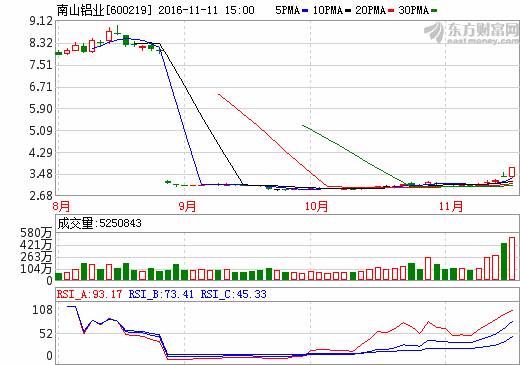The height and width of the screenshot is (365, 520).
Task: Select the 8月 axis label
Action: pos(61,206)
